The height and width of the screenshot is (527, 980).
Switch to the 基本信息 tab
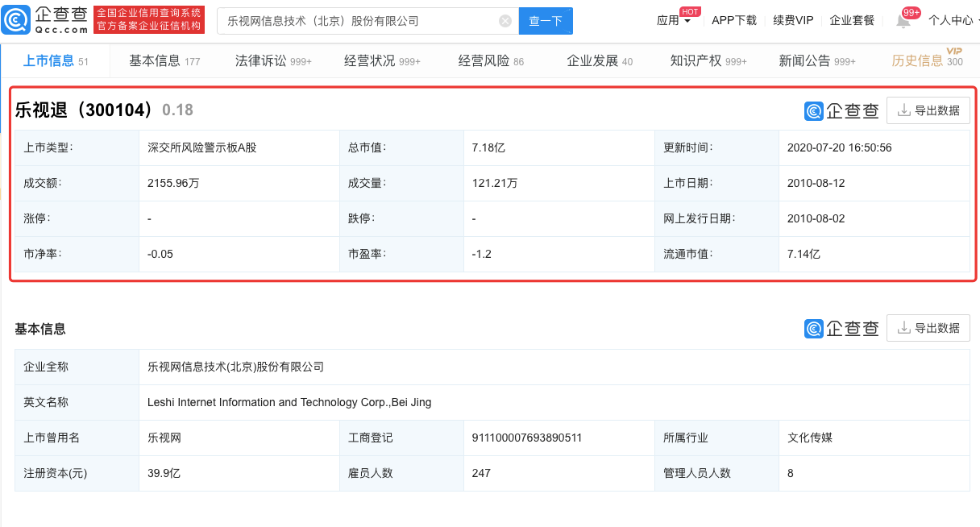(164, 60)
